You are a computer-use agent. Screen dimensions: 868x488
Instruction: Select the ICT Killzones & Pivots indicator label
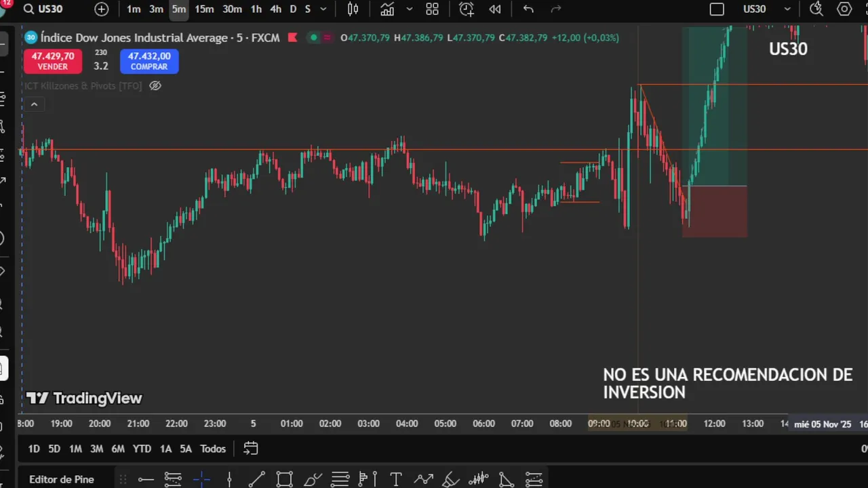(83, 85)
